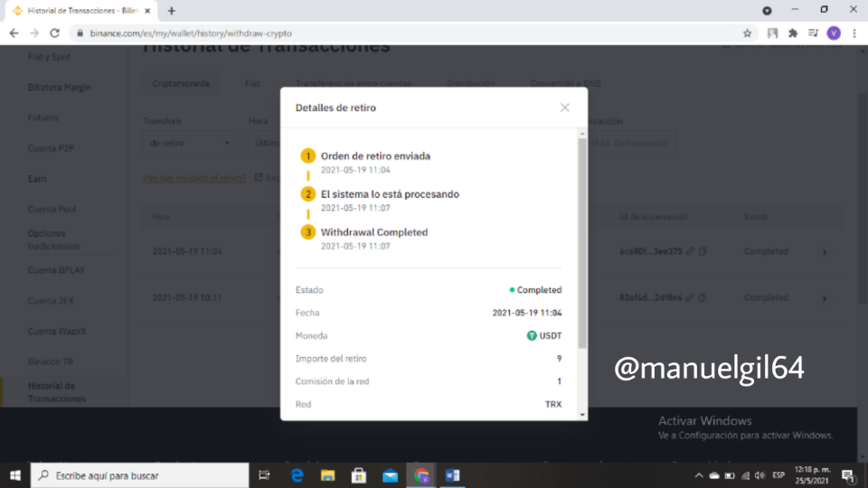Go back to the previous page
Viewport: 868px width, 488px height.
click(14, 33)
